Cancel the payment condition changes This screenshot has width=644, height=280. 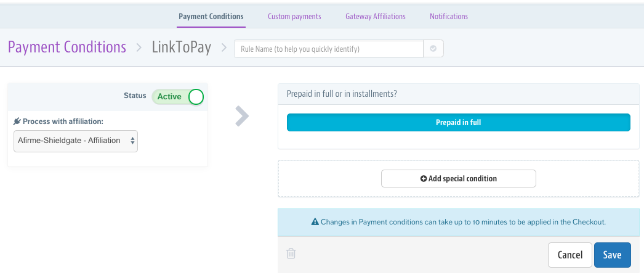coord(570,255)
